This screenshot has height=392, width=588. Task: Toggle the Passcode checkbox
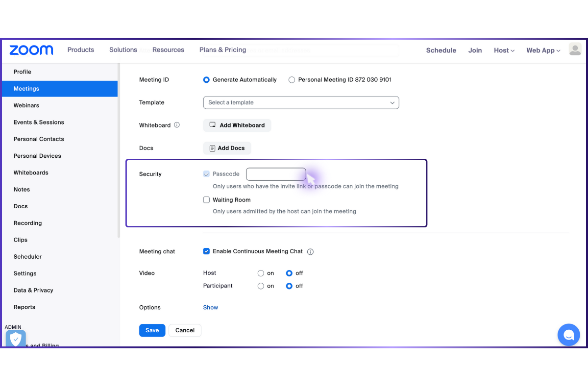click(x=206, y=174)
